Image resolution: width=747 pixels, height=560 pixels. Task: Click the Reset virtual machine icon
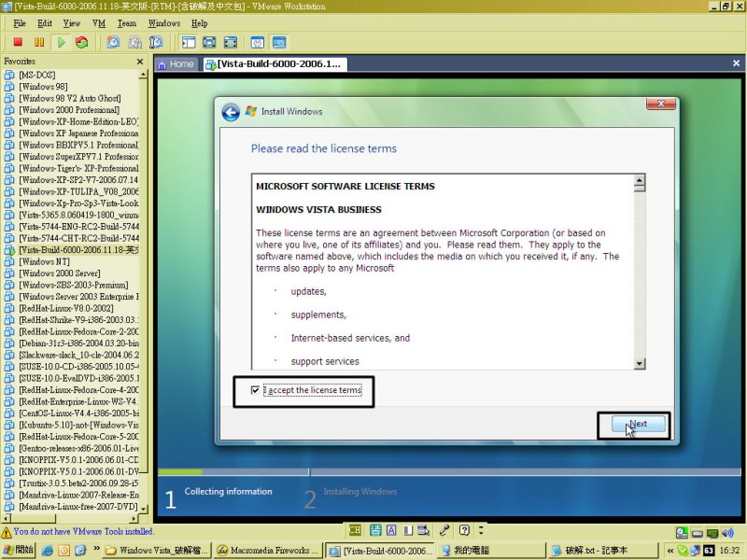(82, 42)
